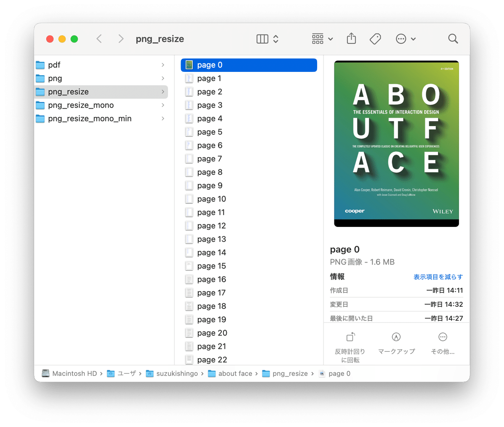Click the 変更日 modified date row

(x=396, y=304)
